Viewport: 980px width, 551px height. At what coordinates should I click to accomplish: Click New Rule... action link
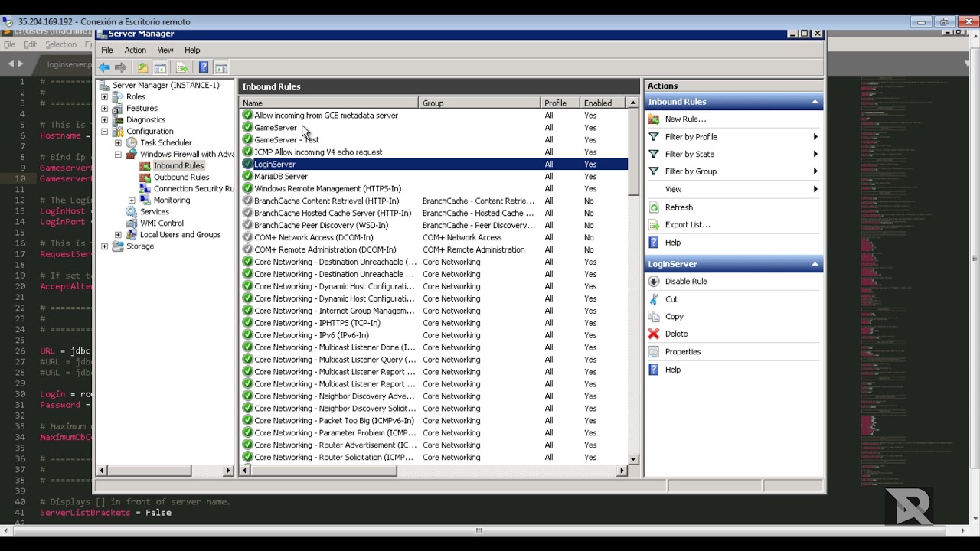pyautogui.click(x=685, y=119)
